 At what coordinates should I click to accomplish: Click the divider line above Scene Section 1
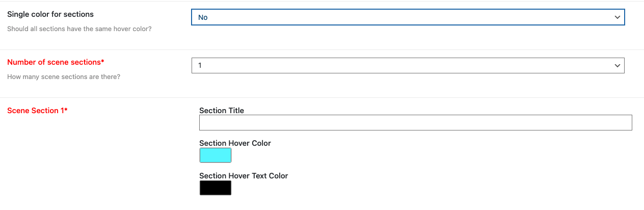pos(322,97)
